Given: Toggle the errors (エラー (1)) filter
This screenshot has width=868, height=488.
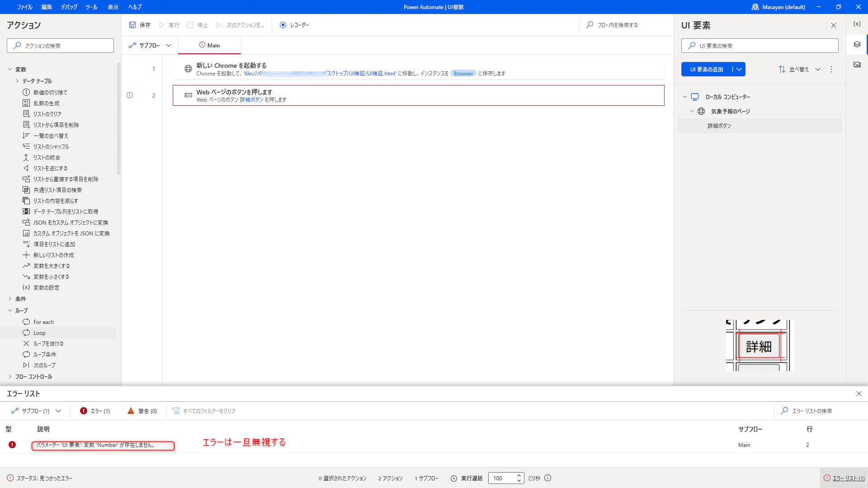Looking at the screenshot, I should 95,411.
